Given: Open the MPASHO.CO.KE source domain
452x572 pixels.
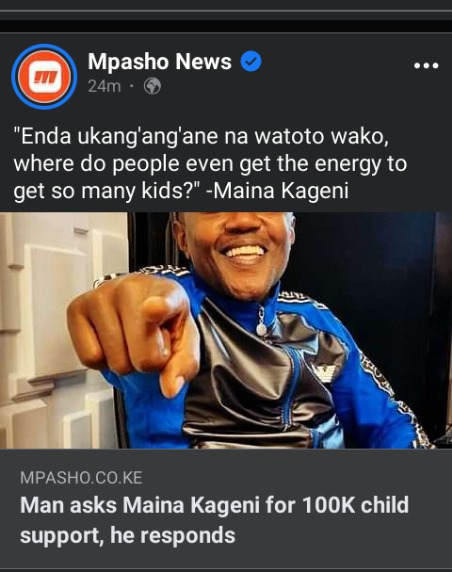Looking at the screenshot, I should (x=81, y=478).
